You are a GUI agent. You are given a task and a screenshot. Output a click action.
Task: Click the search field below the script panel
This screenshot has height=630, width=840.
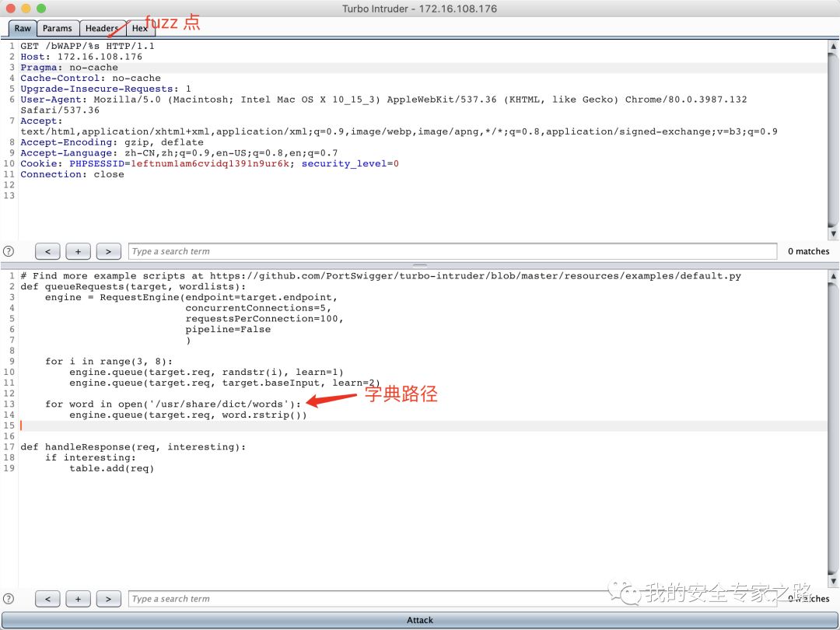pos(451,598)
